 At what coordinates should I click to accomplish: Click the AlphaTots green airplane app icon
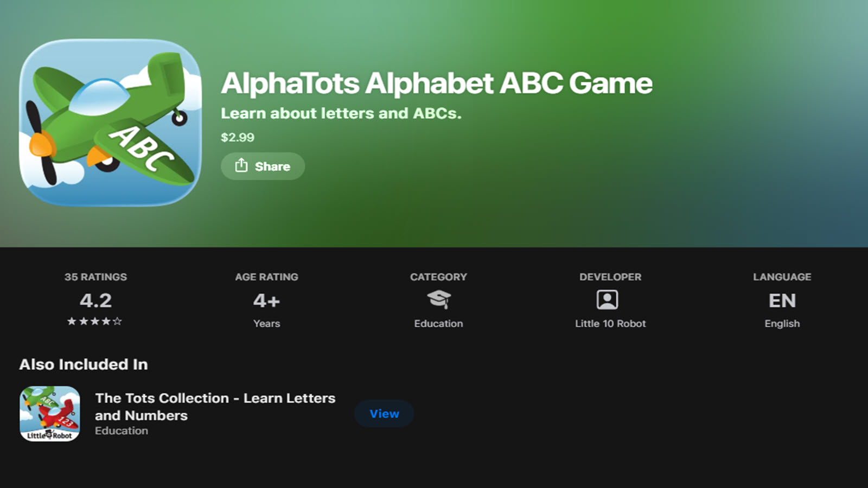110,123
